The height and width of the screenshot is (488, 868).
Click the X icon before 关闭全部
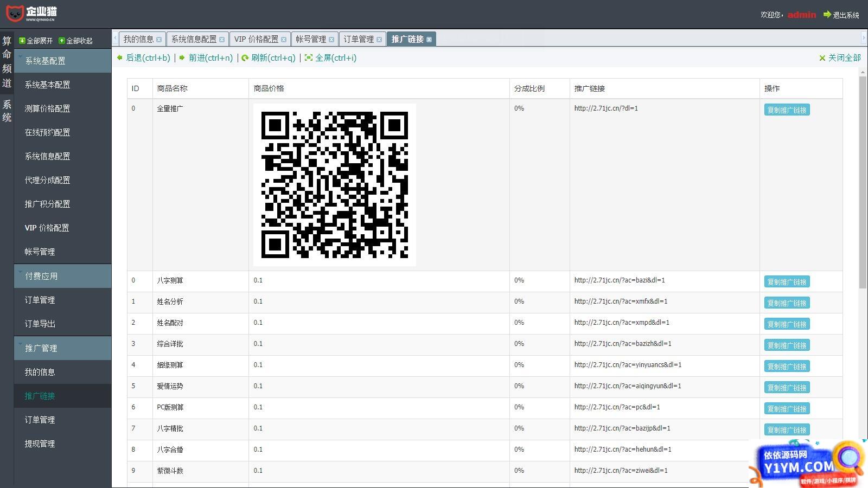tap(822, 58)
